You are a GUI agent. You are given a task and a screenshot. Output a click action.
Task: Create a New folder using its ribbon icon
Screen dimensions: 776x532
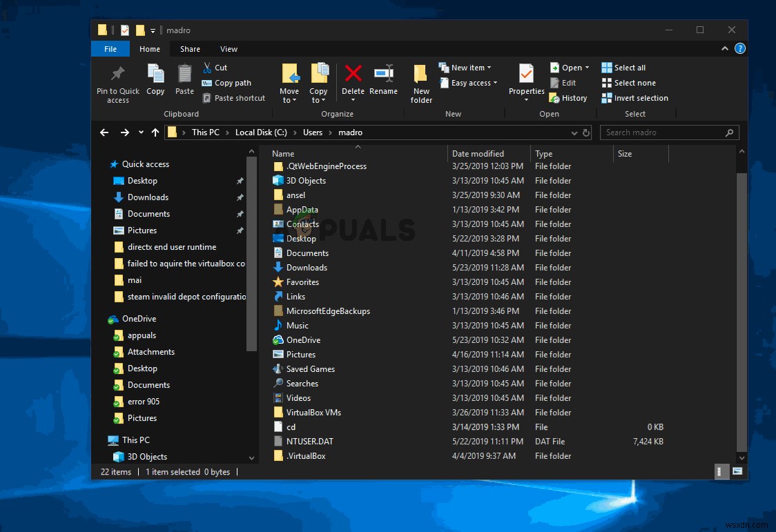coord(420,81)
